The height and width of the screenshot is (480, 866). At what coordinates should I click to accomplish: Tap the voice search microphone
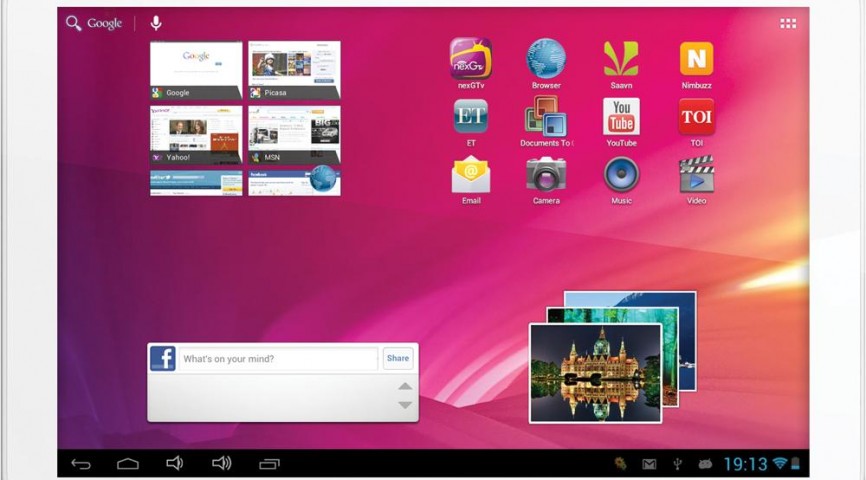point(156,23)
